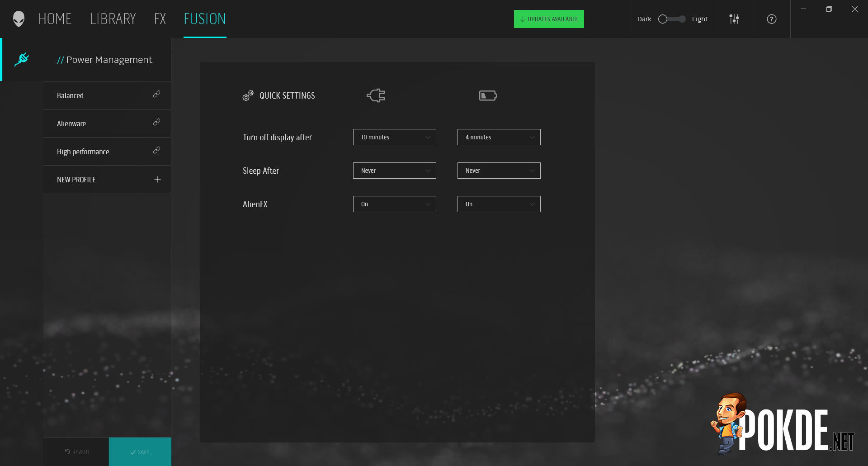
Task: Open on-battery Sleep After dropdown
Action: click(499, 171)
